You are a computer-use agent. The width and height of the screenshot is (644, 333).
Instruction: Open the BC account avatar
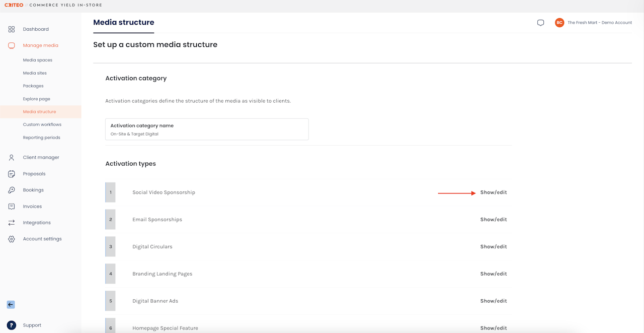(559, 23)
